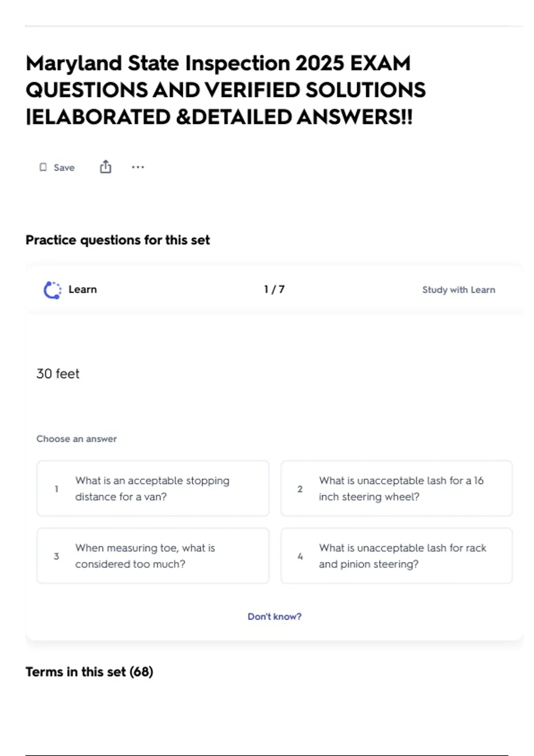The height and width of the screenshot is (756, 534).
Task: Click the "30 feet" question prompt
Action: click(58, 374)
